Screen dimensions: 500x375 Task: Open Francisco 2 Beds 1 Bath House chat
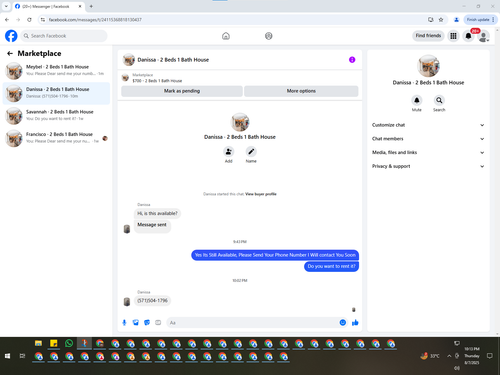(x=56, y=138)
